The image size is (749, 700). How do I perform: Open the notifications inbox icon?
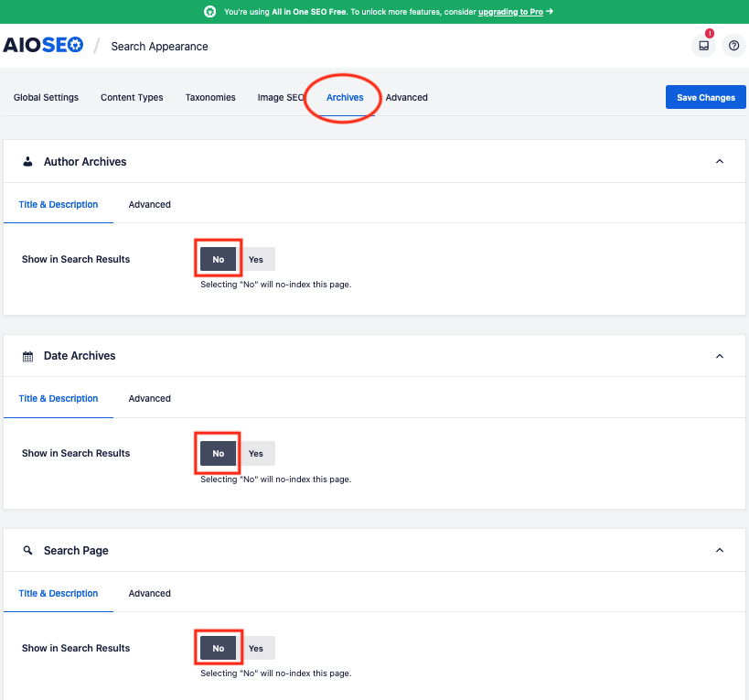tap(703, 46)
